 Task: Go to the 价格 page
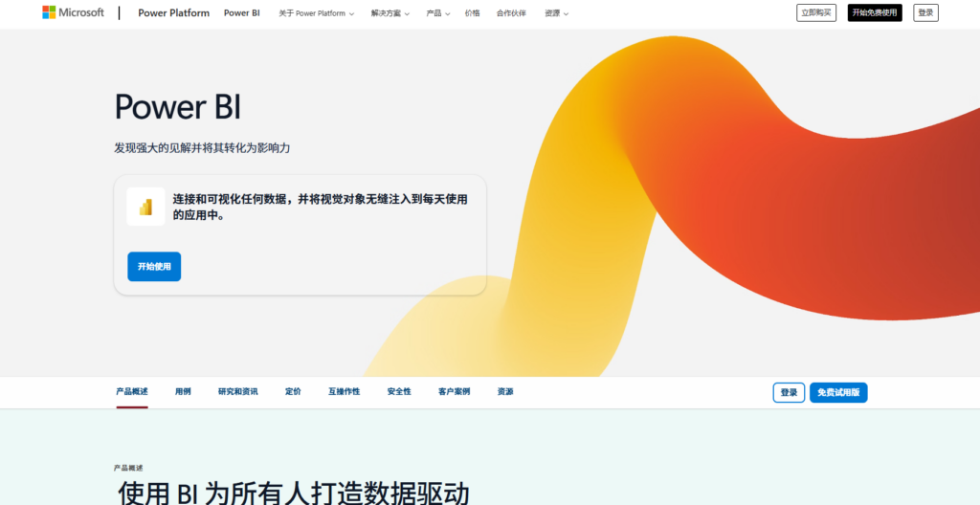[x=473, y=13]
